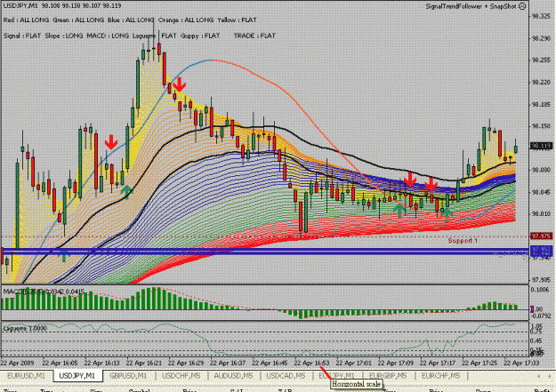
Task: Click the '22 Apr 16:21' time axis label
Action: (x=143, y=363)
